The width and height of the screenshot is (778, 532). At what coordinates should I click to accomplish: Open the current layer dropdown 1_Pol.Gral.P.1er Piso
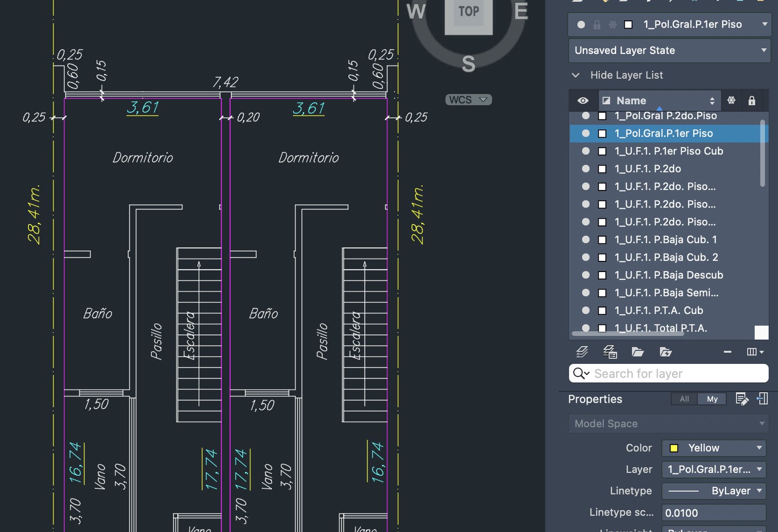(669, 24)
